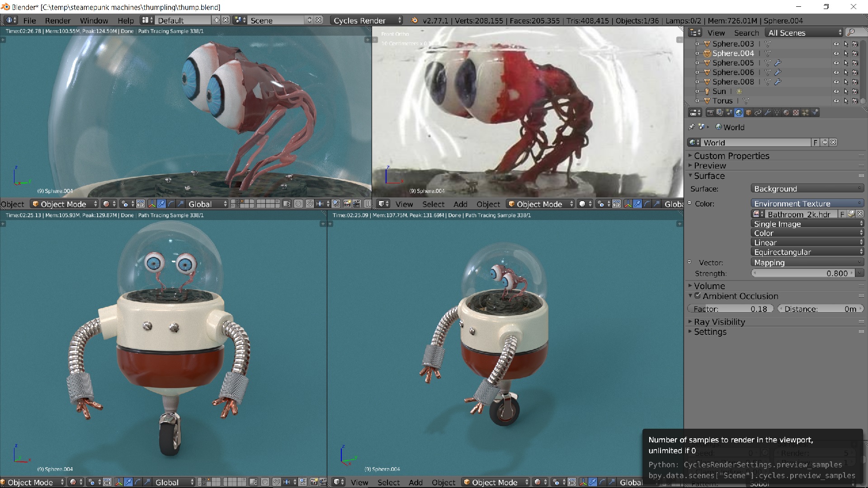Click add new world plus button

click(825, 142)
